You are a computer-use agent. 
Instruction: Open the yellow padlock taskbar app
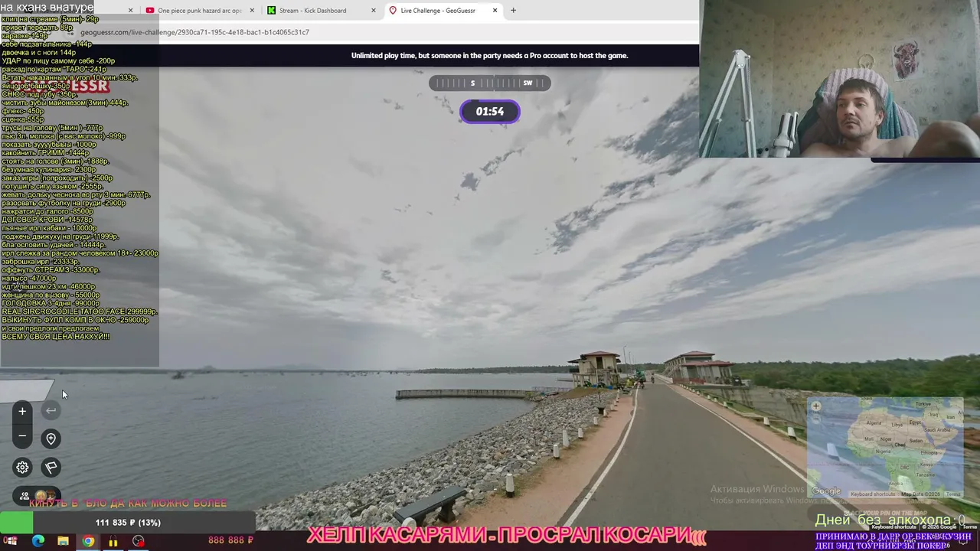[x=113, y=541]
